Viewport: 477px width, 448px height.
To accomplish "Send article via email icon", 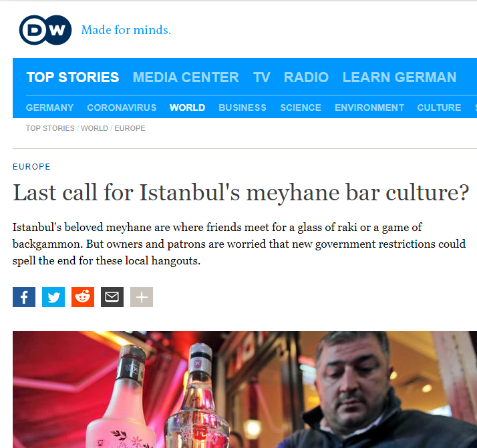I will click(112, 297).
